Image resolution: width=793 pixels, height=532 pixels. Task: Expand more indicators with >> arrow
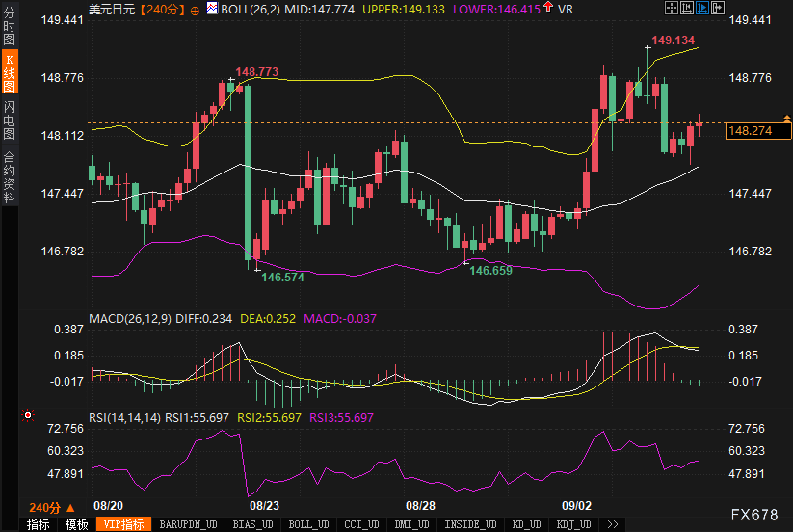pos(612,524)
